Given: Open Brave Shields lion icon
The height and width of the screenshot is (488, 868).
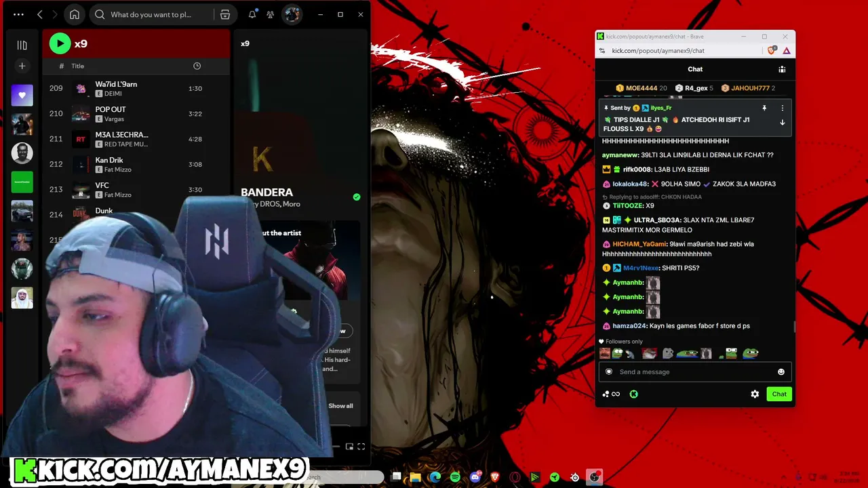Looking at the screenshot, I should (772, 51).
